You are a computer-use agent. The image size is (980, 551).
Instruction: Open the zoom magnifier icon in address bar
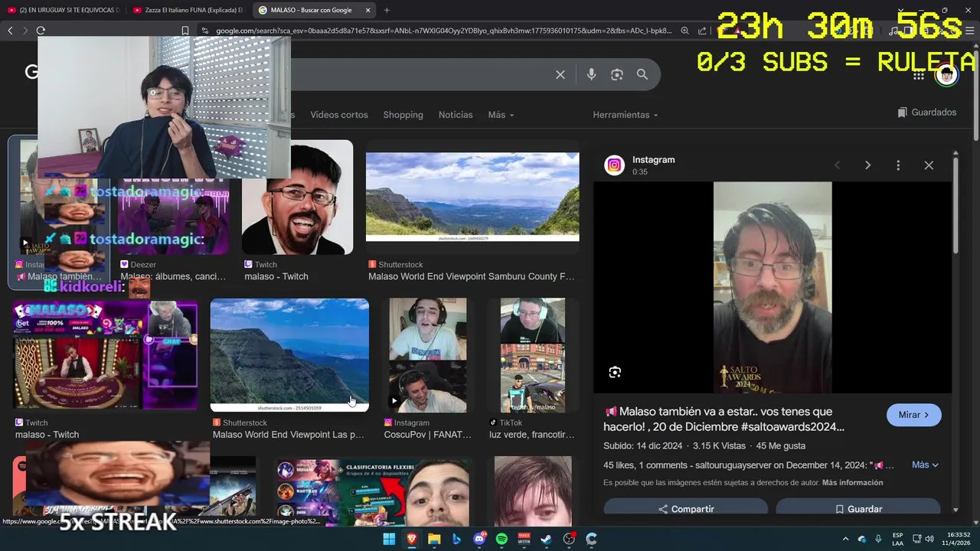click(x=684, y=31)
